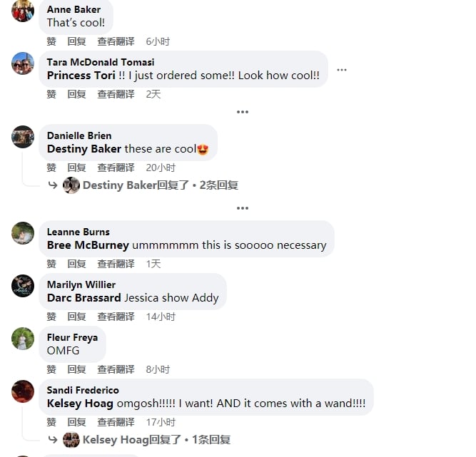Click Sandi Frederico's profile avatar

pos(23,391)
